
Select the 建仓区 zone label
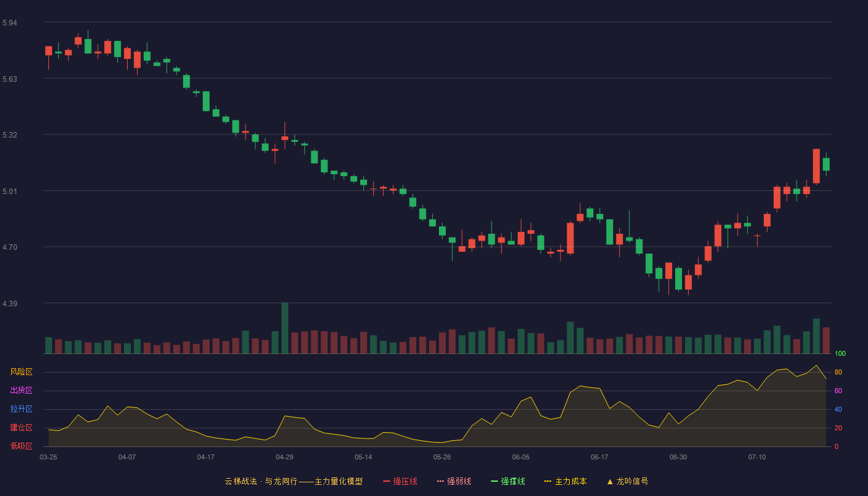point(21,428)
